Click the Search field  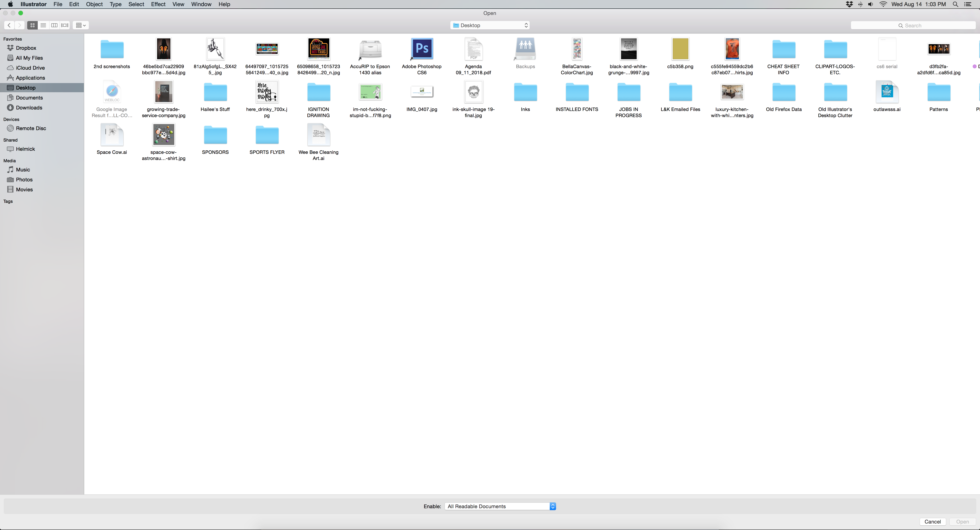(913, 25)
